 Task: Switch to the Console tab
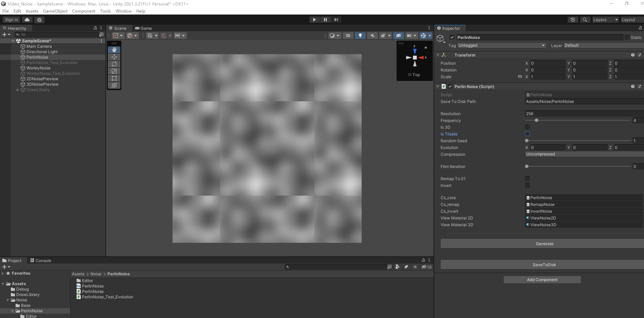pos(43,260)
